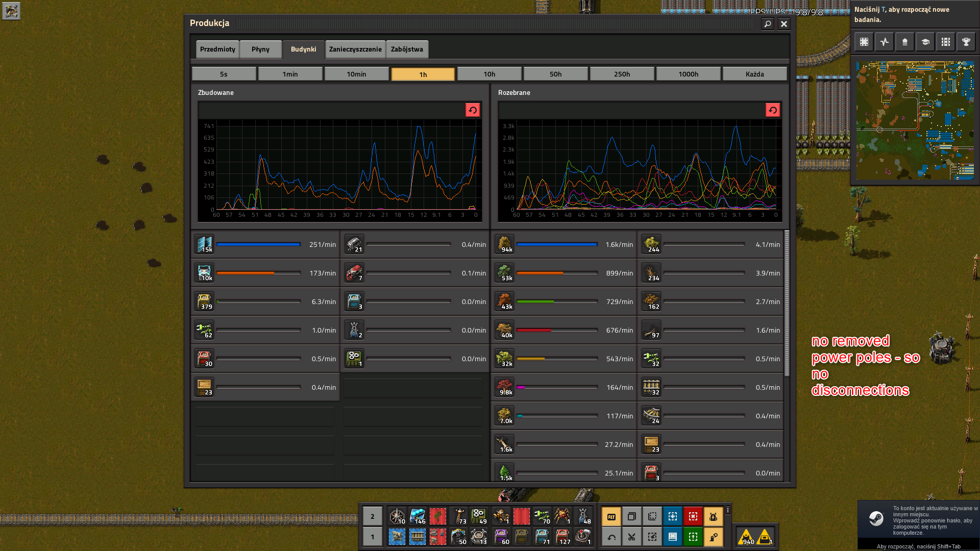980x551 pixels.
Task: Click the undo arrow button
Action: (x=611, y=537)
